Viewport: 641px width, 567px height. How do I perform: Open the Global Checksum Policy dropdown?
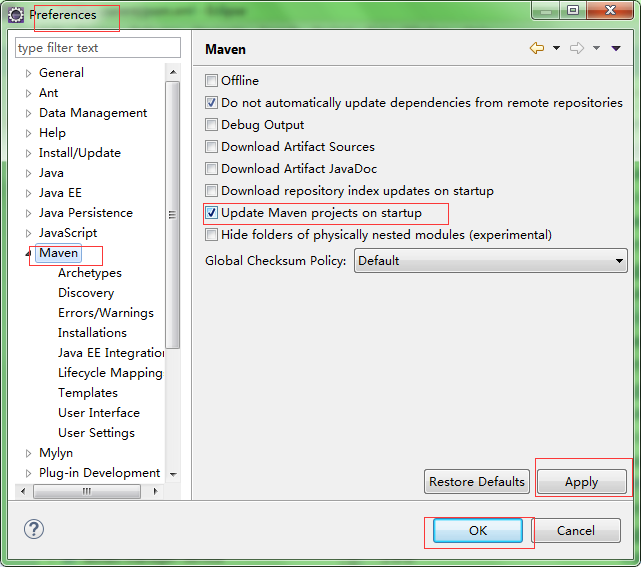coord(491,260)
